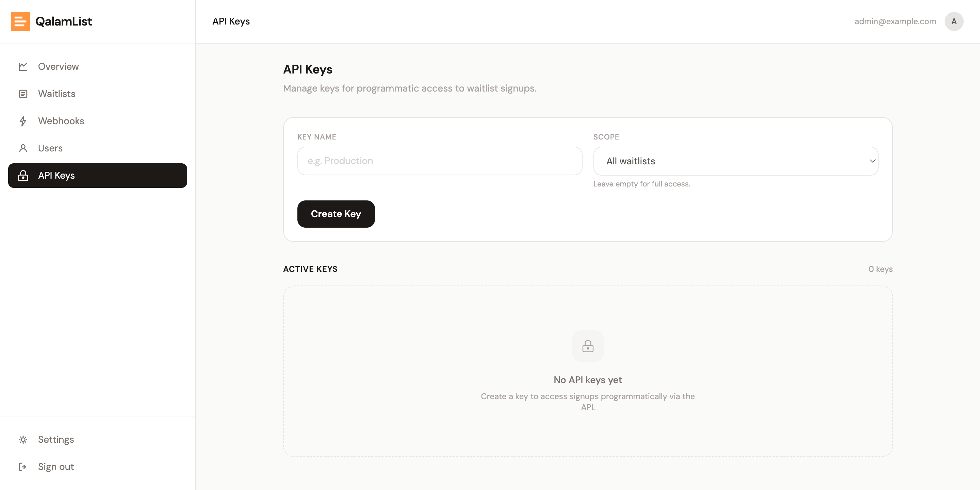
Task: Click the Sign out arrow icon
Action: tap(23, 467)
